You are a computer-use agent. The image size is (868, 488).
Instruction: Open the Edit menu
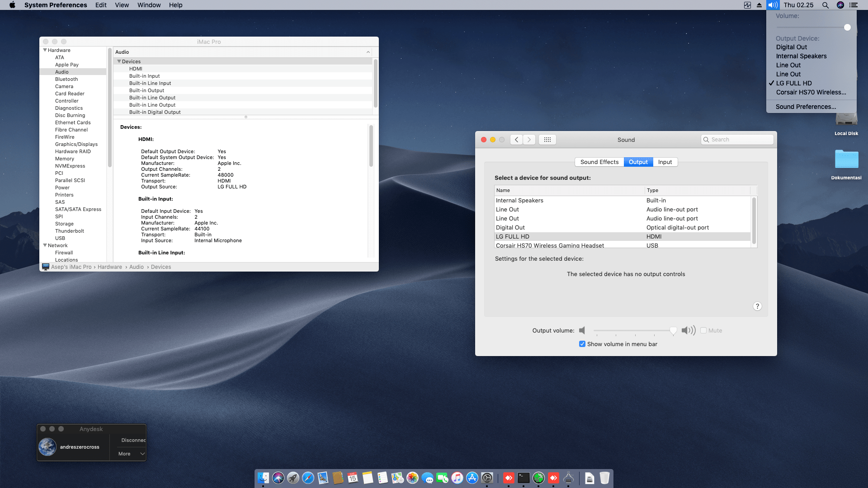click(x=101, y=5)
